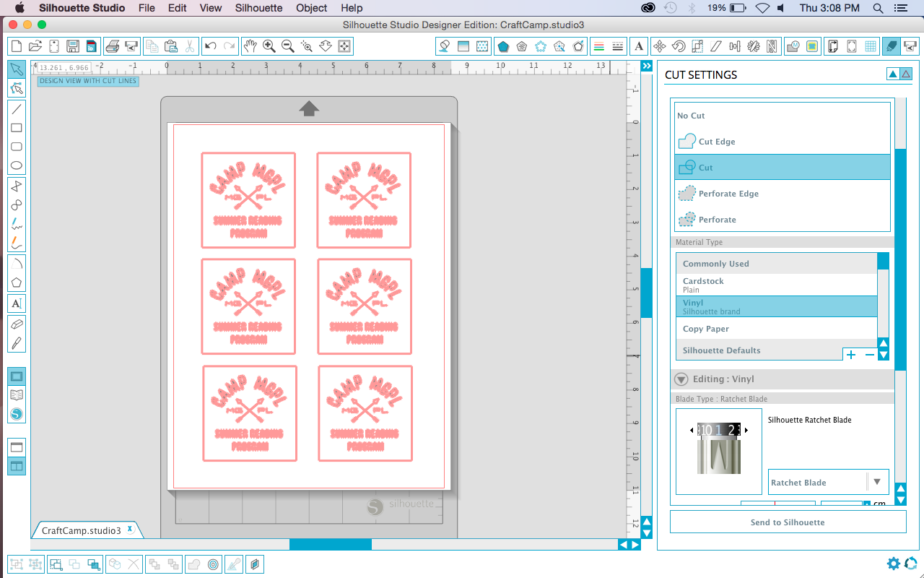Viewport: 924px width, 578px height.
Task: Select the No Cut option
Action: pyautogui.click(x=783, y=116)
